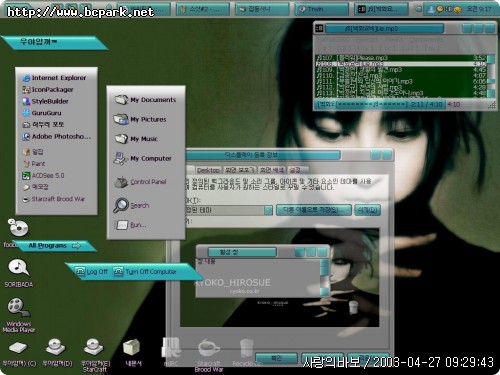
Task: Select the Recycle Bin desktop icon
Action: (247, 353)
